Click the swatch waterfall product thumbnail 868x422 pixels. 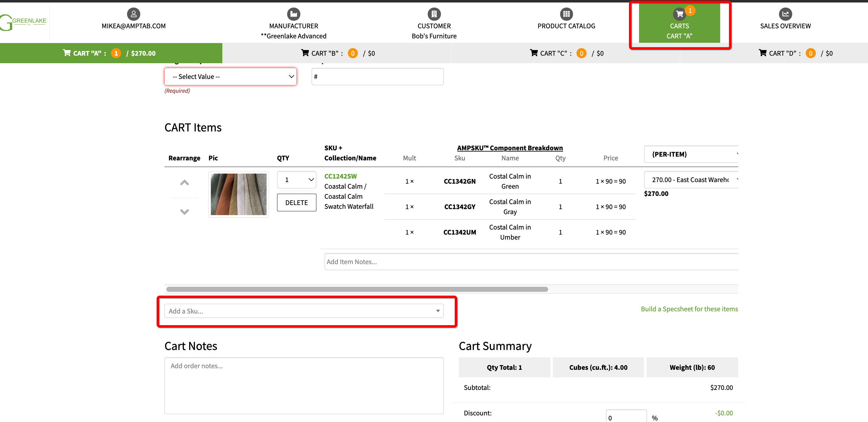coord(238,194)
